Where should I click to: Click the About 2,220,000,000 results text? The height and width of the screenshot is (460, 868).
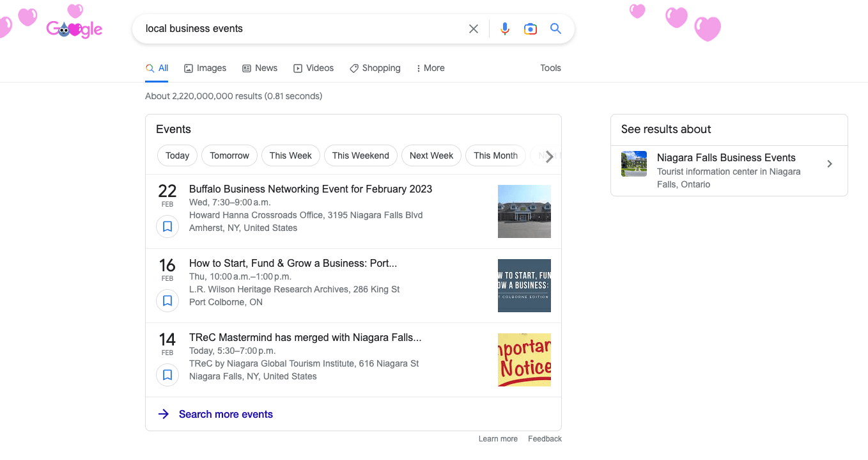[234, 97]
